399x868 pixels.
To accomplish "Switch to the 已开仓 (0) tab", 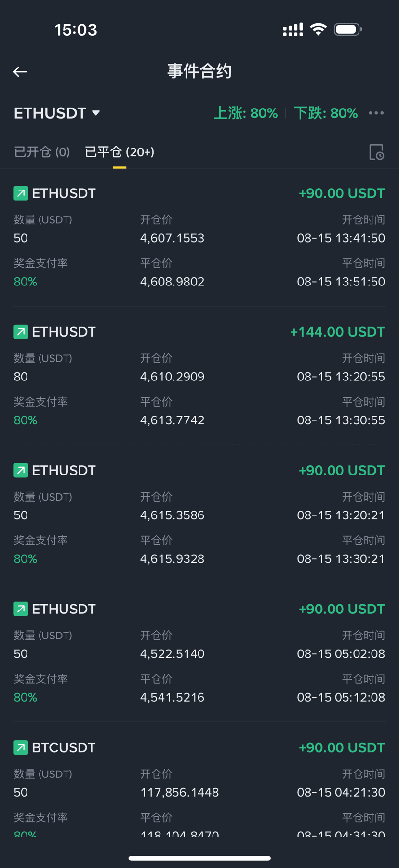I will pos(42,152).
